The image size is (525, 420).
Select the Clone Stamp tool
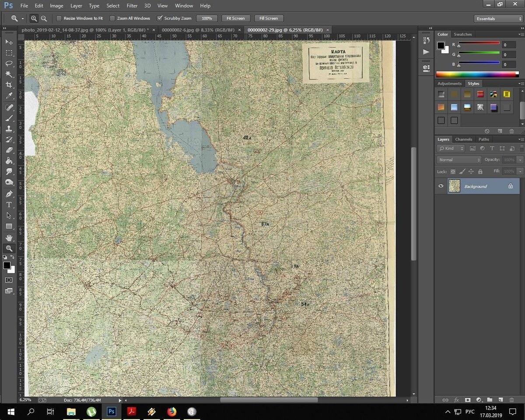pyautogui.click(x=9, y=129)
